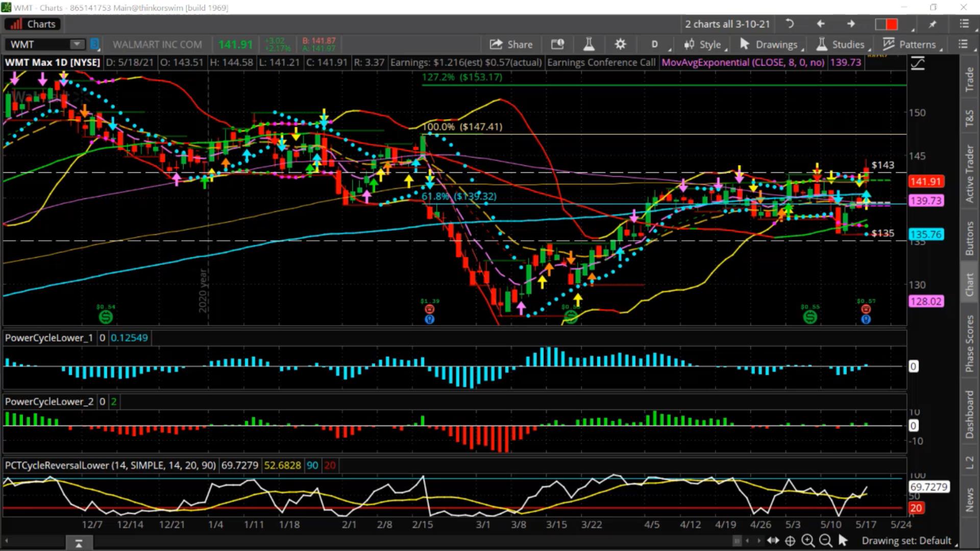The width and height of the screenshot is (980, 551).
Task: Open the Studies menu
Action: pyautogui.click(x=843, y=44)
